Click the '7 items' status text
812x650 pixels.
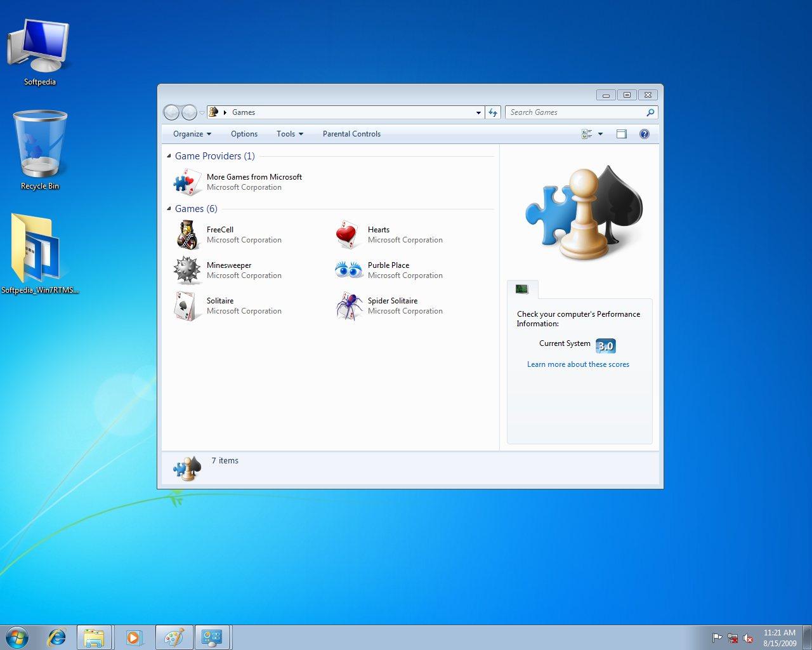(x=225, y=461)
